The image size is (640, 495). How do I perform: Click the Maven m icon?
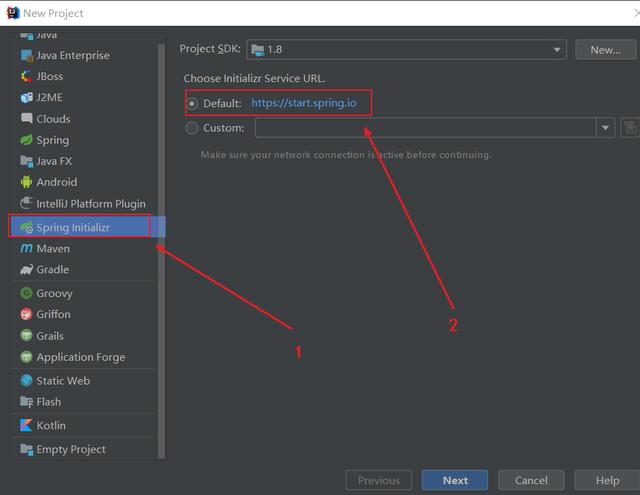coord(27,248)
